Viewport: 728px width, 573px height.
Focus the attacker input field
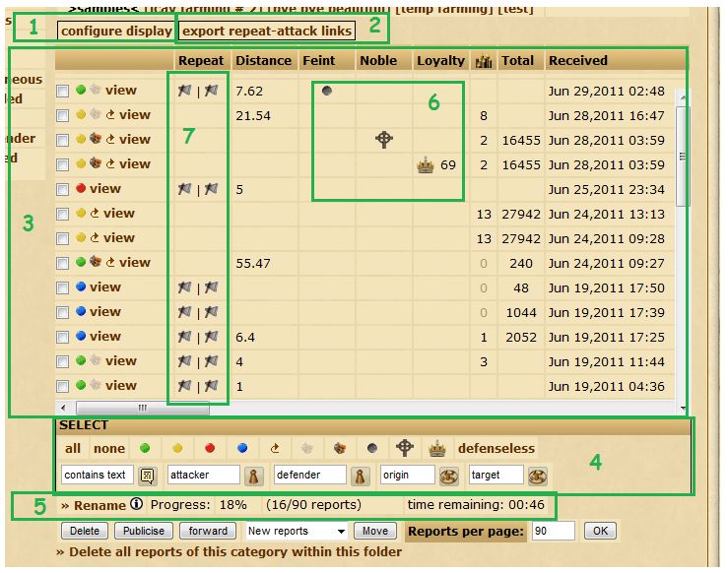pyautogui.click(x=203, y=475)
